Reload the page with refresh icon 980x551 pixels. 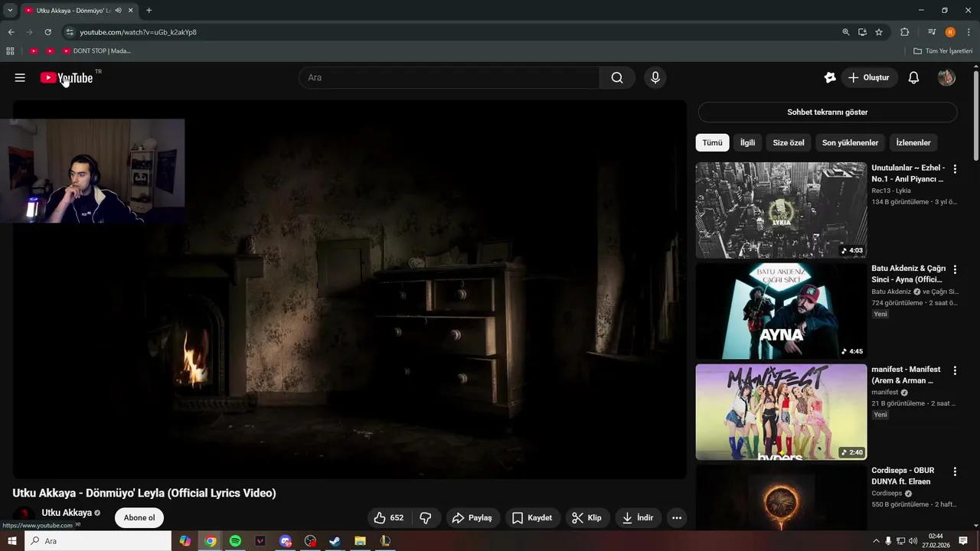[x=47, y=32]
